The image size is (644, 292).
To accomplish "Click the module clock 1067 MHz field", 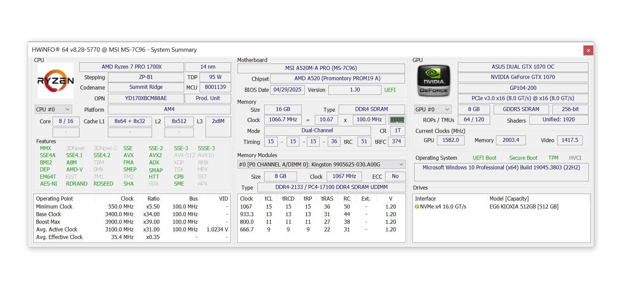I will (344, 176).
